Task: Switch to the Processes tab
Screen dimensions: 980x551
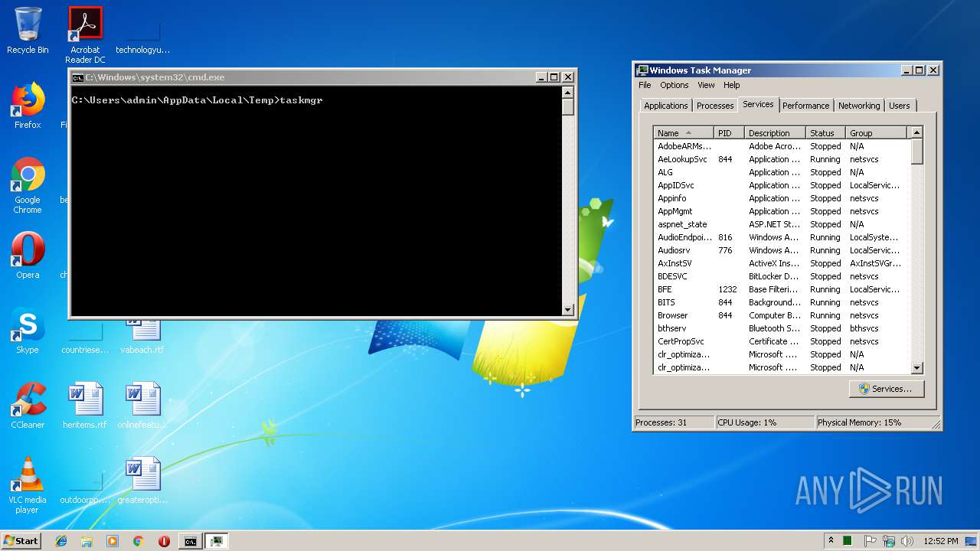Action: (x=715, y=106)
